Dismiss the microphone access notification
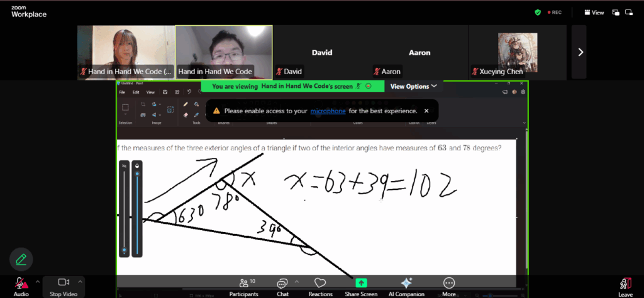Image resolution: width=644 pixels, height=298 pixels. point(426,111)
